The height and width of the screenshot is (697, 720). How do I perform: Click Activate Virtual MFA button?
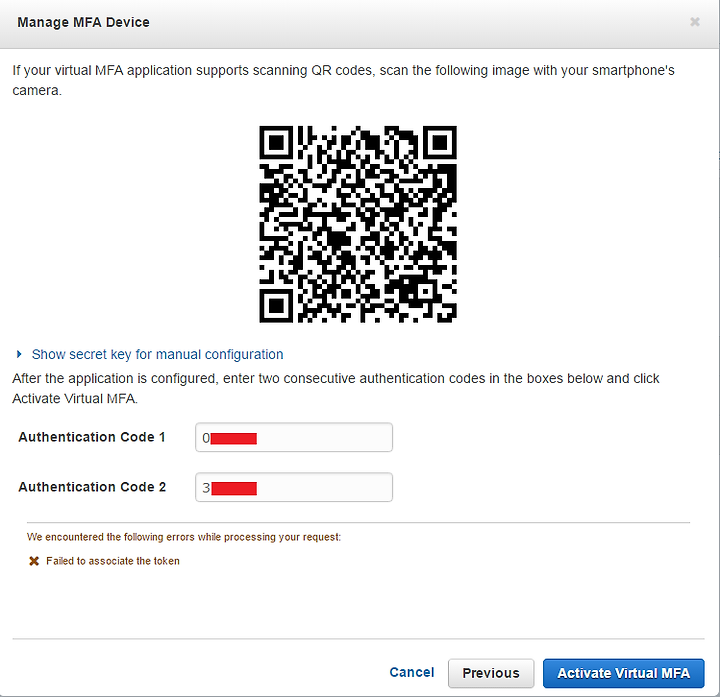point(624,673)
